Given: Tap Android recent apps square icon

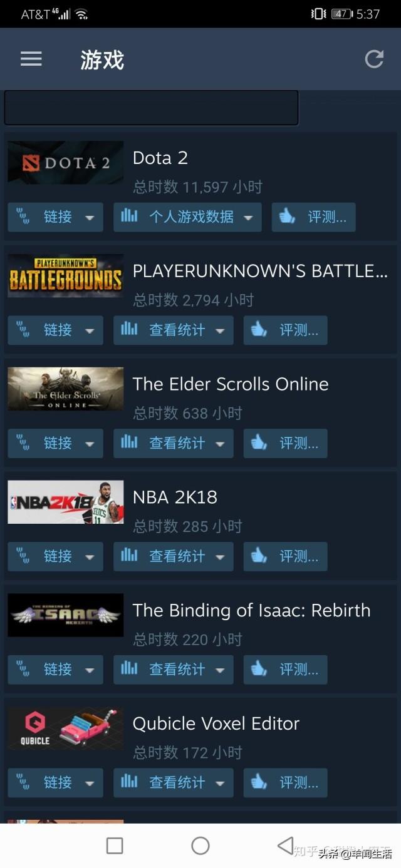Looking at the screenshot, I should 115,845.
